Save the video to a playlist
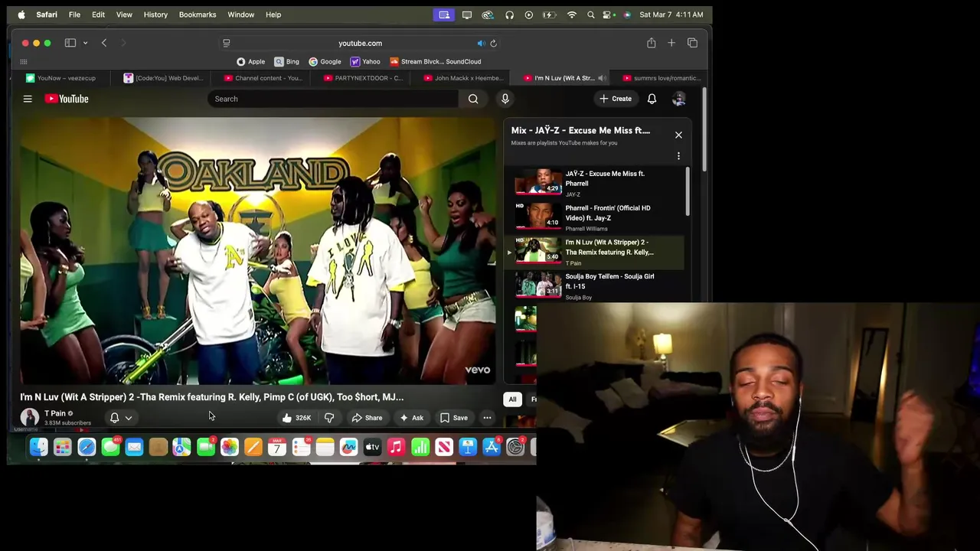 click(x=453, y=418)
